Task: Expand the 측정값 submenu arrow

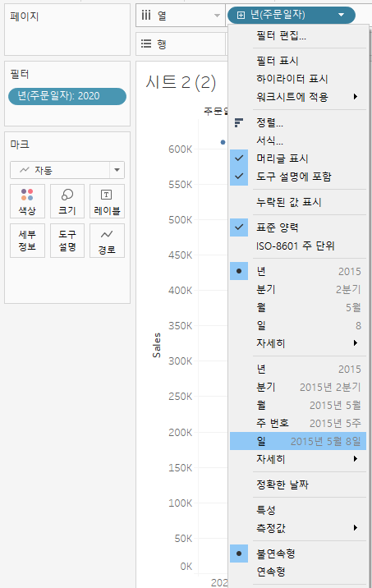Action: click(355, 528)
